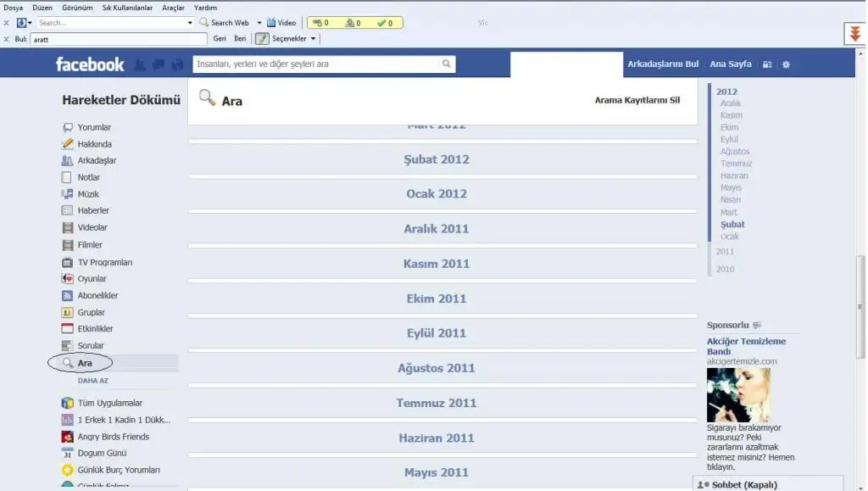
Task: Click Arkadaşlarını Bul link
Action: point(663,64)
